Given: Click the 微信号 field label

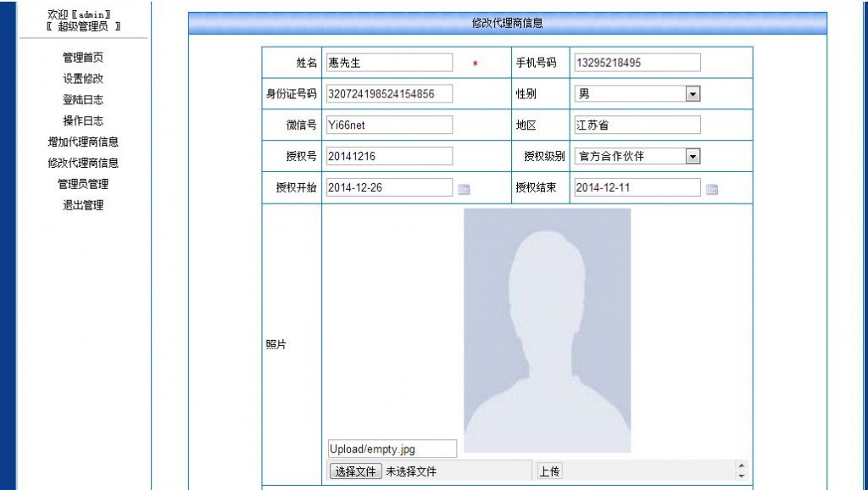Looking at the screenshot, I should 301,125.
